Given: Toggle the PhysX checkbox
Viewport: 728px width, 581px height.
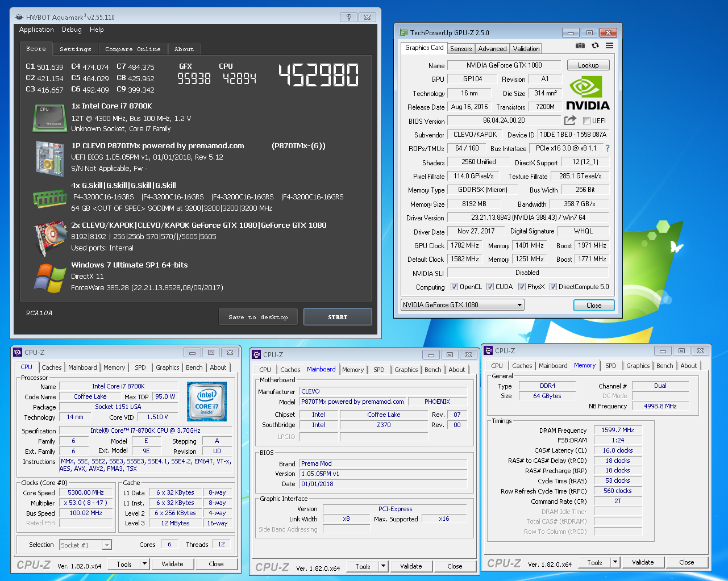Looking at the screenshot, I should point(522,287).
